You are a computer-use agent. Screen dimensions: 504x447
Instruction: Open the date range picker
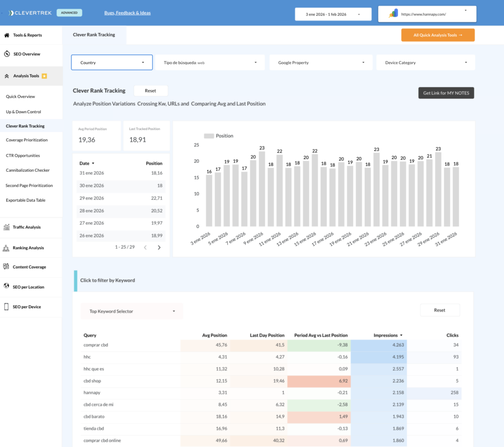click(x=332, y=14)
